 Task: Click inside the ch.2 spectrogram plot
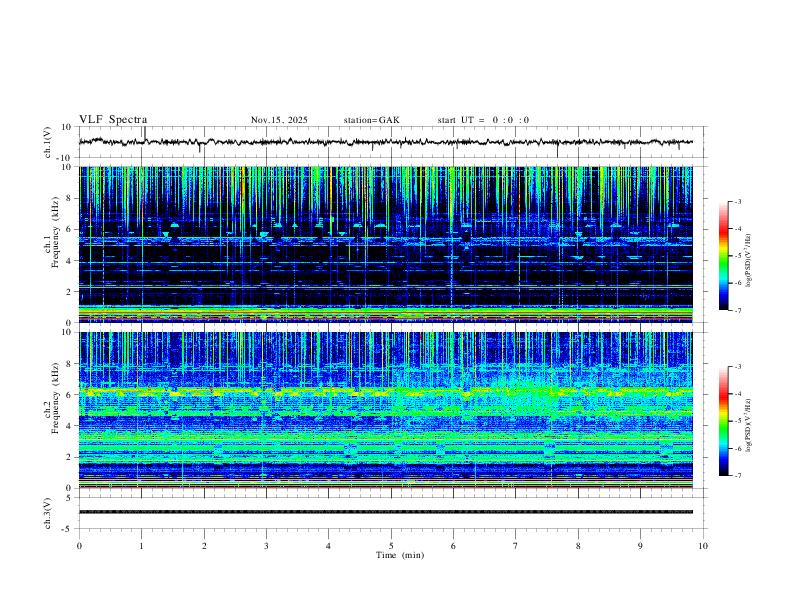[386, 410]
